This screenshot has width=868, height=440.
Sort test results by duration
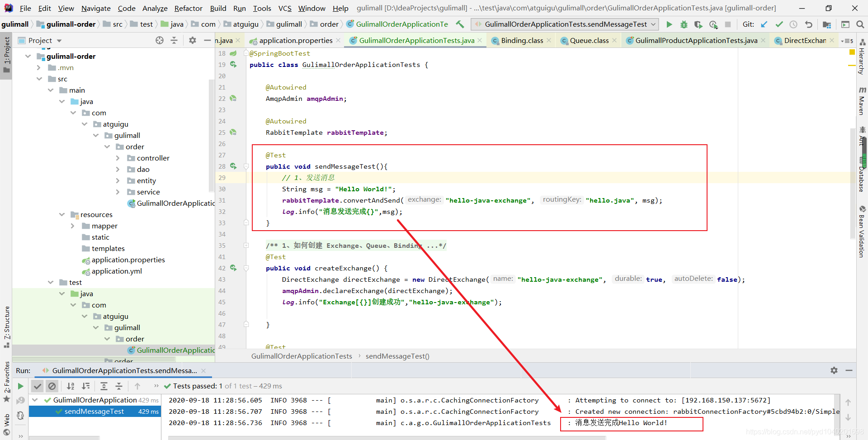coord(85,386)
